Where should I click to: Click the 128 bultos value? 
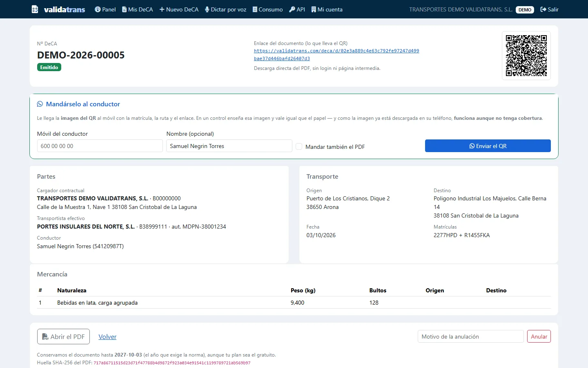[374, 303]
